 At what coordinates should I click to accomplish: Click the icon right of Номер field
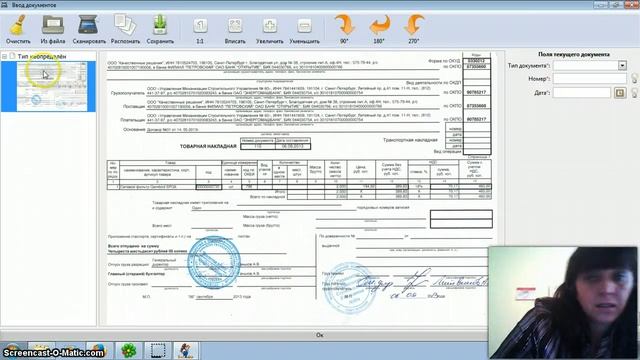(x=634, y=78)
